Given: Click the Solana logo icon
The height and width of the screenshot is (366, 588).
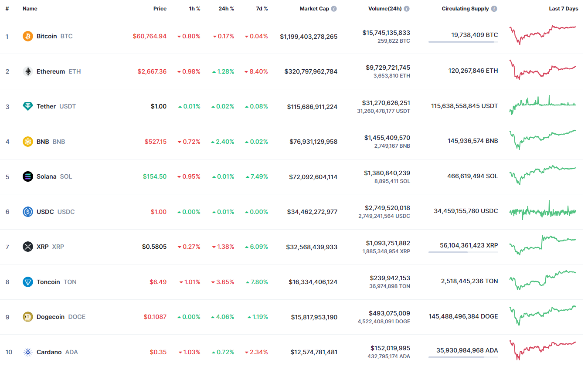Looking at the screenshot, I should click(x=28, y=176).
